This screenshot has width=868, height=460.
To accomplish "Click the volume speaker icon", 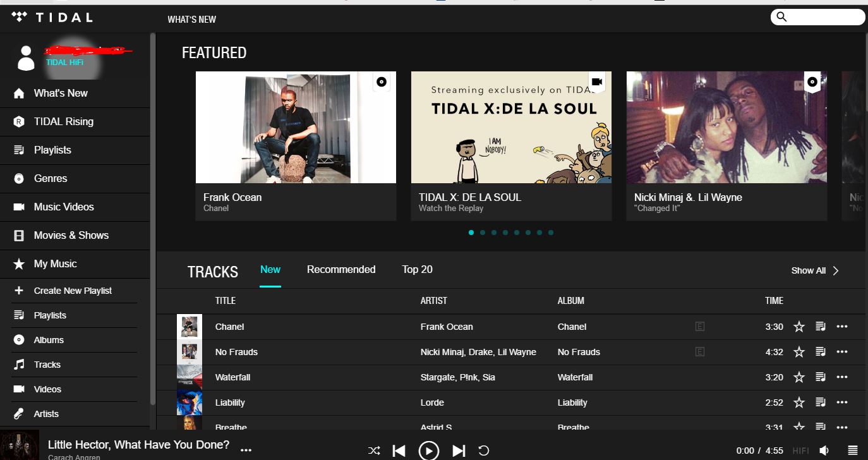I will 824,451.
